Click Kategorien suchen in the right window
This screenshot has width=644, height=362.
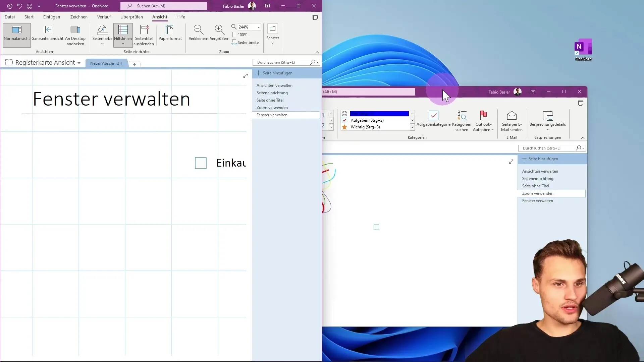click(x=462, y=121)
